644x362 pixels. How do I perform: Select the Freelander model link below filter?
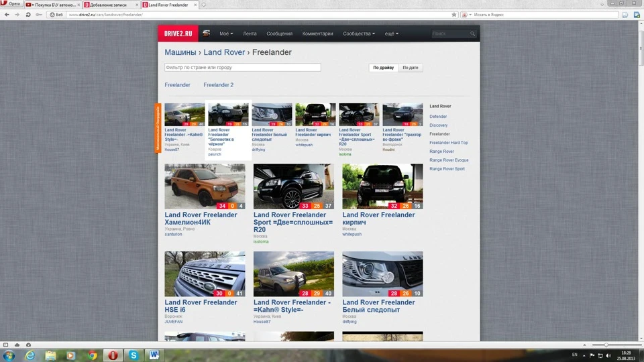tap(177, 85)
